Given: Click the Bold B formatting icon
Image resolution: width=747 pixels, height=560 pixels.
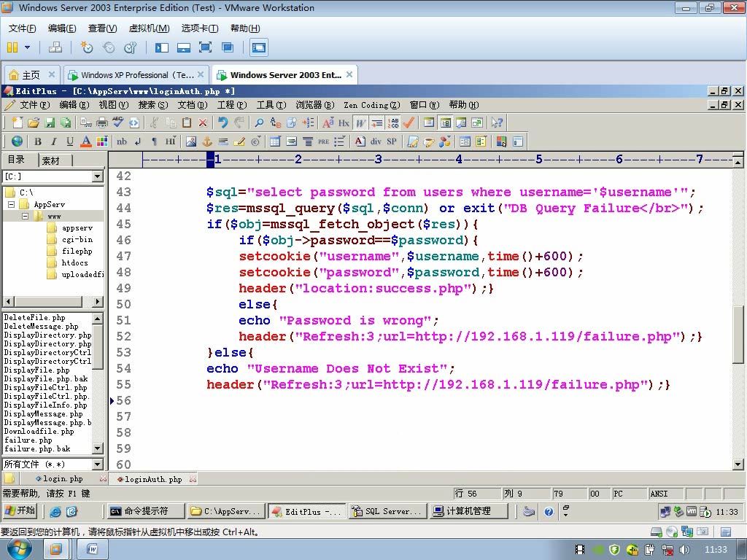Looking at the screenshot, I should (38, 141).
